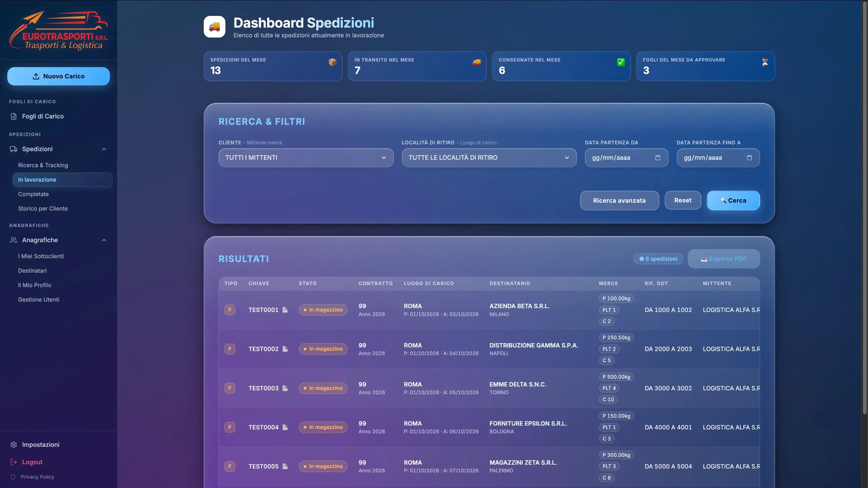Click DA 1000 A 1002 DDT reference
The image size is (868, 488).
point(668,310)
